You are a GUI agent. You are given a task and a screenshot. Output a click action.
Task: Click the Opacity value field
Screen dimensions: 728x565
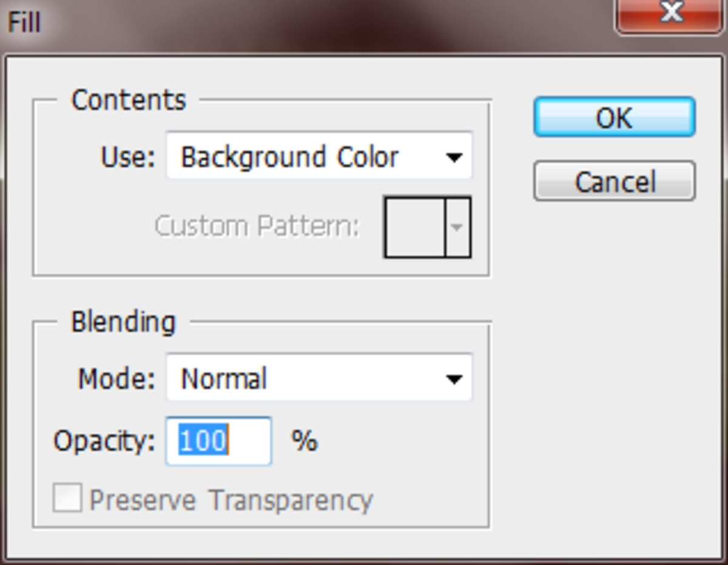click(x=218, y=441)
